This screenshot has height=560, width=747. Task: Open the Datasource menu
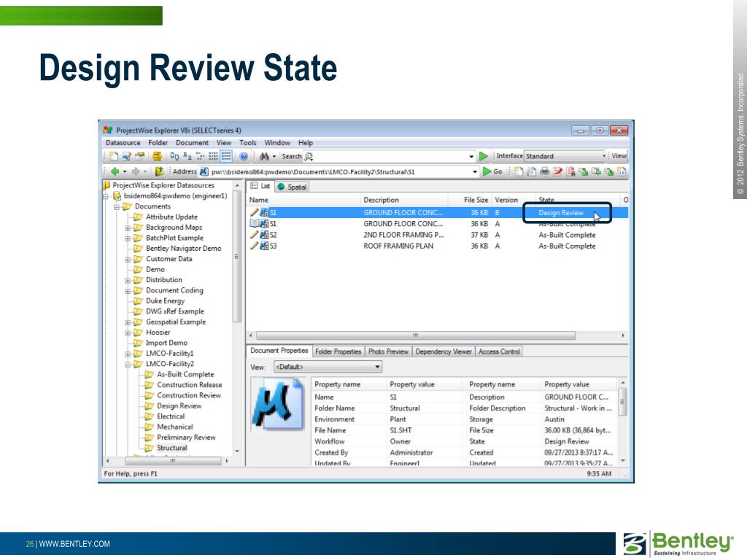[x=123, y=142]
